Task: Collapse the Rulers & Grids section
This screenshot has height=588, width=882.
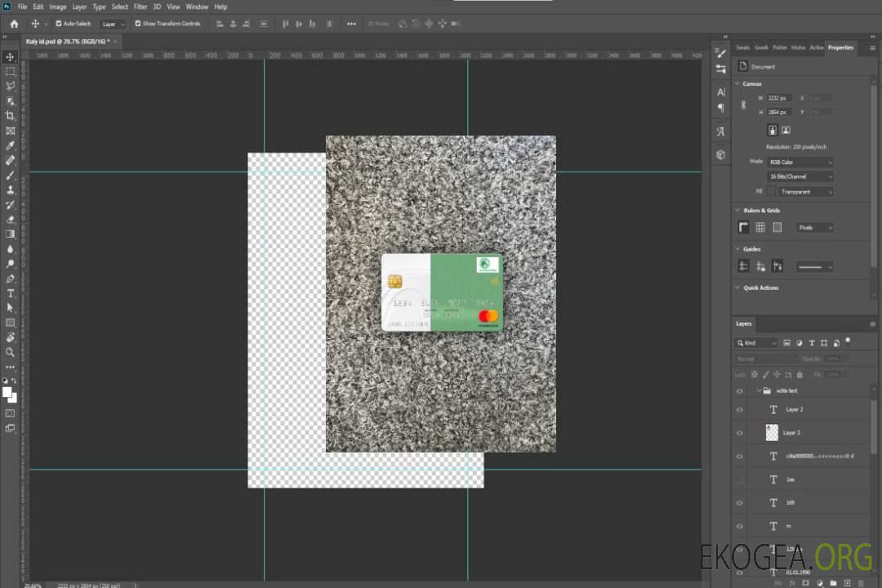Action: point(737,211)
